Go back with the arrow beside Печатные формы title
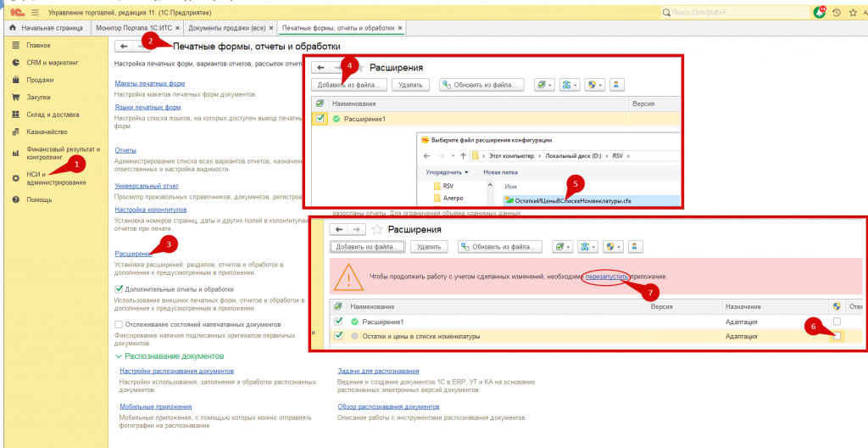 [x=124, y=47]
